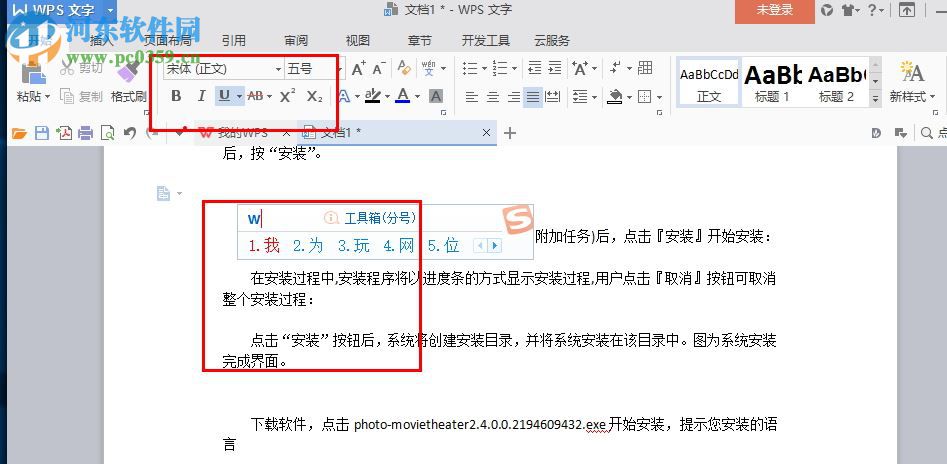Open the 视图 tab

click(x=358, y=40)
